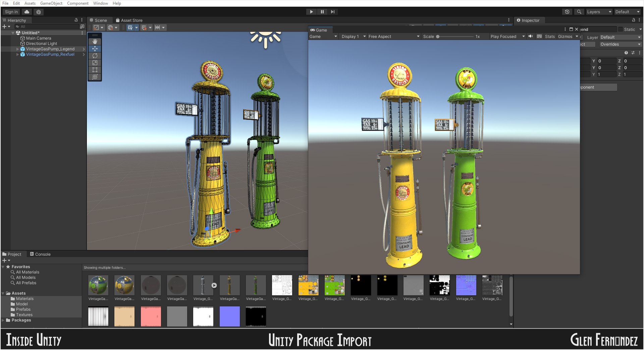Select the Rect tool in Scene toolbar

pos(95,70)
